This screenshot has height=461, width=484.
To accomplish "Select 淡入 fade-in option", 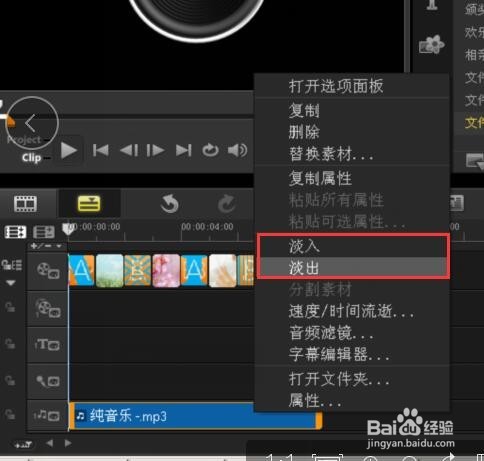I will [x=353, y=246].
